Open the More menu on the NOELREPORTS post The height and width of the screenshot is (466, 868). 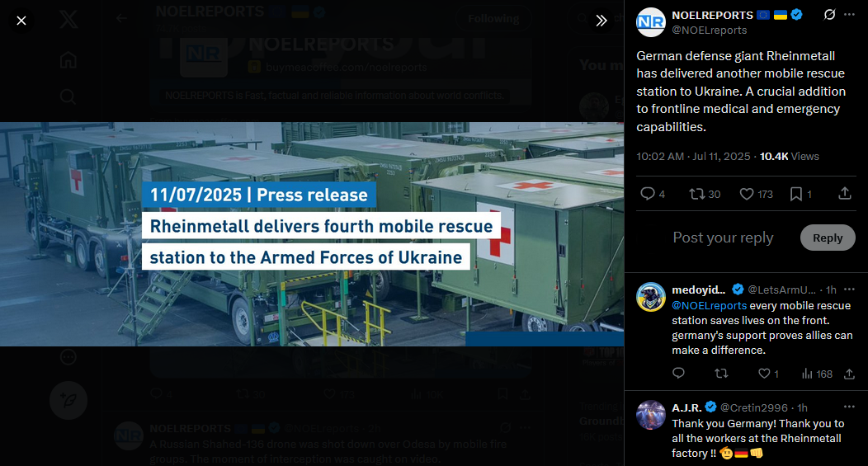[849, 14]
